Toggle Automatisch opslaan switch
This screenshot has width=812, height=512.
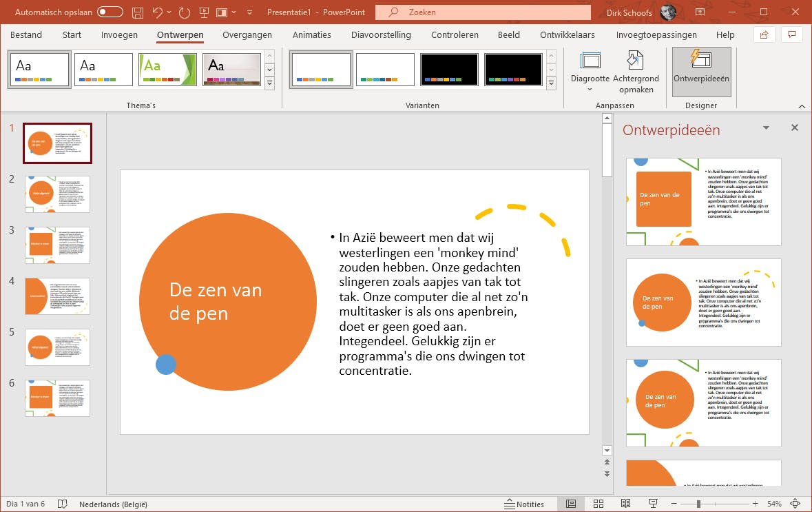tap(110, 12)
